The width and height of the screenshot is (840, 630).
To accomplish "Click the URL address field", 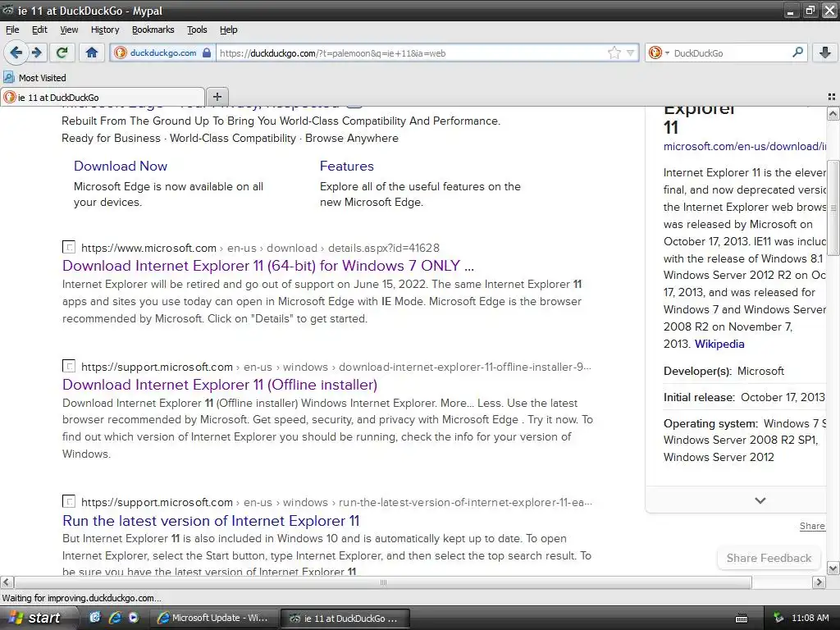I will (411, 53).
